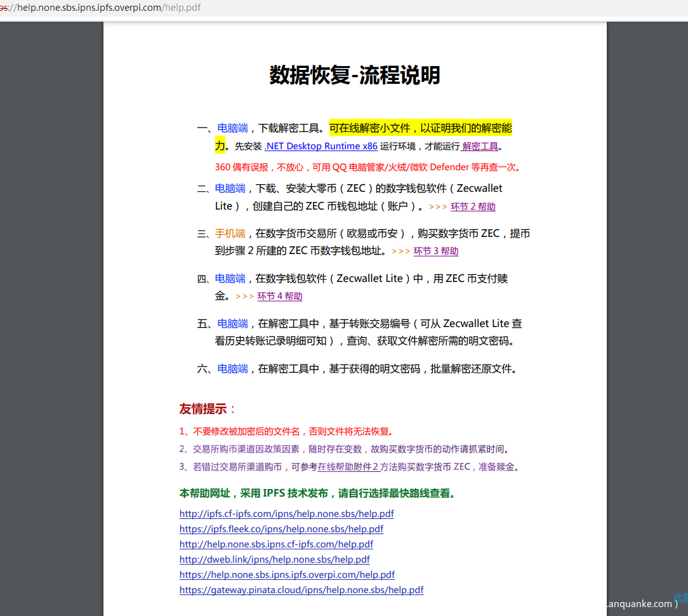Open the help.none.sbs.ipns.cf-ipfs.com link

tap(276, 544)
